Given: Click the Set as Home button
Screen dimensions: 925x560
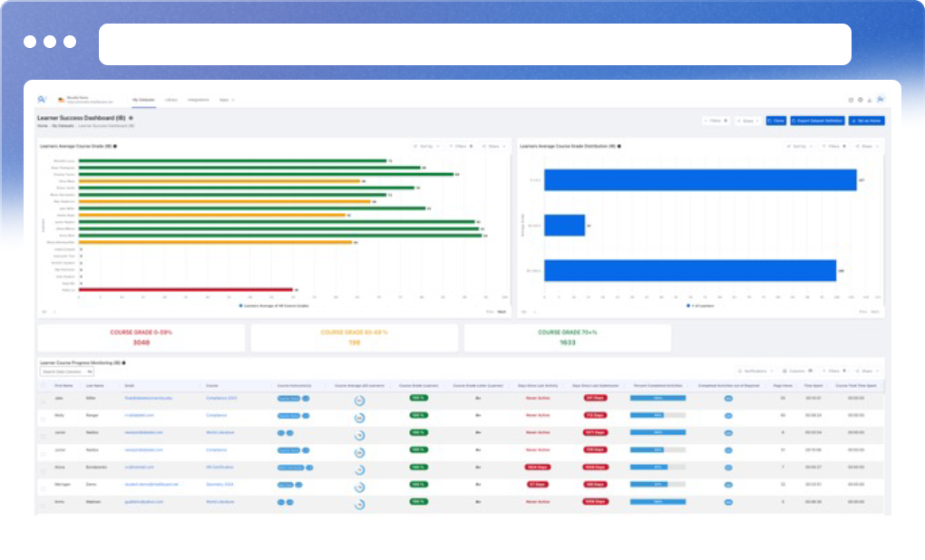Looking at the screenshot, I should (867, 121).
